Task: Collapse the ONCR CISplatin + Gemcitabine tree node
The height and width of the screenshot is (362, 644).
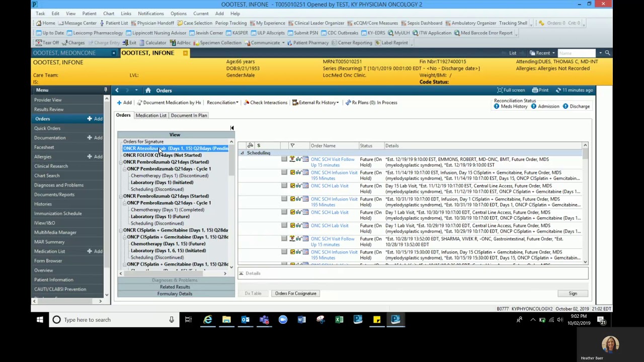Action: click(x=121, y=230)
